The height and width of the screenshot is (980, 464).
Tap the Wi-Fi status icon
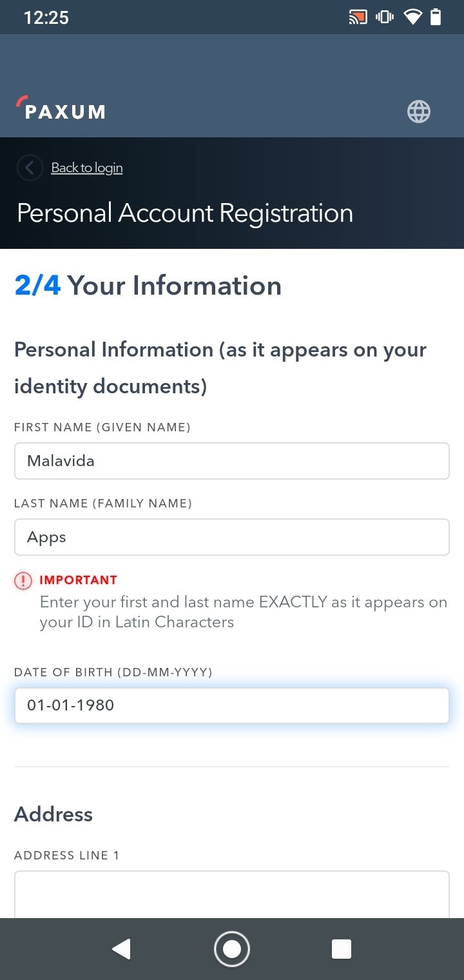coord(412,17)
